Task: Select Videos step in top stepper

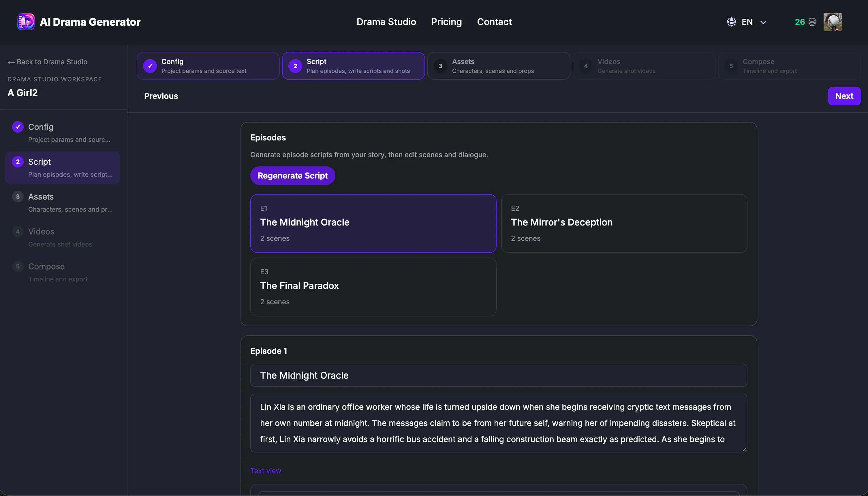Action: [x=644, y=66]
